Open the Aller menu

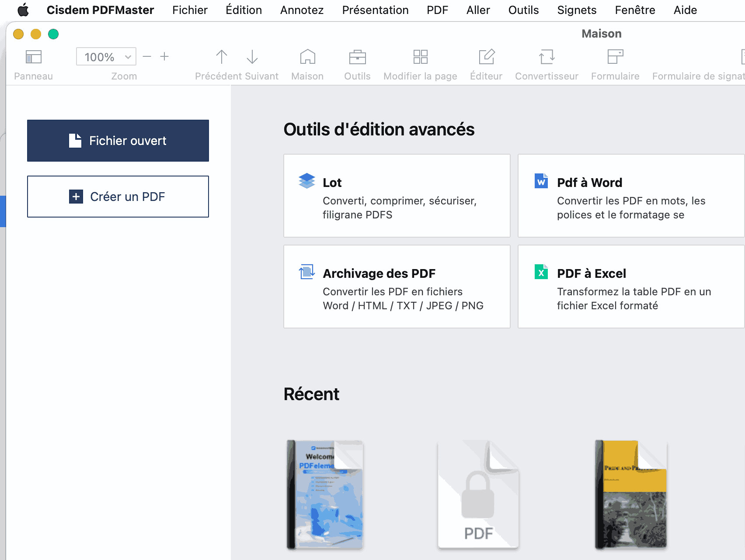(478, 10)
